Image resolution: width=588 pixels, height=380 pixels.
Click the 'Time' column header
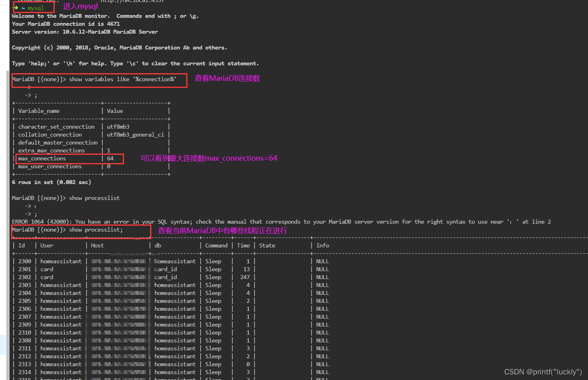click(x=243, y=245)
